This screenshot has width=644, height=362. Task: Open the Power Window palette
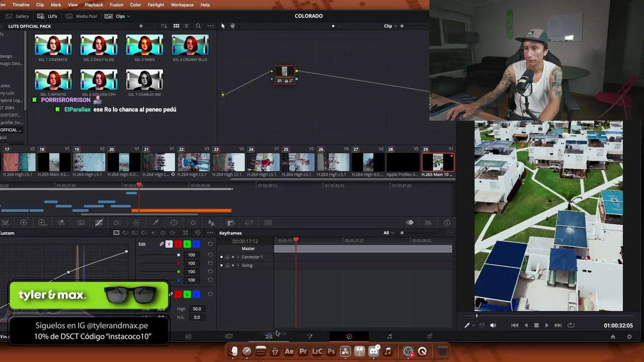[x=174, y=223]
